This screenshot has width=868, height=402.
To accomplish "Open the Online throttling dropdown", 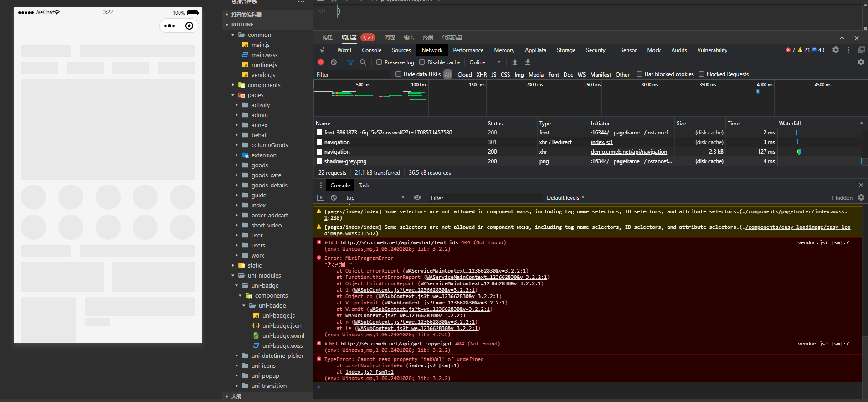I will click(x=485, y=62).
